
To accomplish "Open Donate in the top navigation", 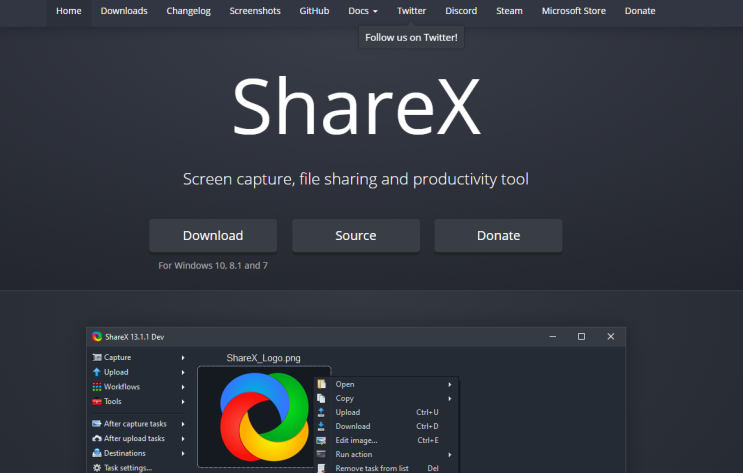I will point(640,11).
